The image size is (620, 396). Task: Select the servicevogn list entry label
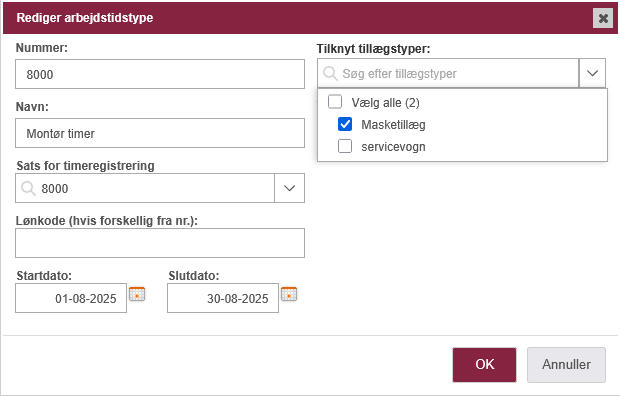393,147
